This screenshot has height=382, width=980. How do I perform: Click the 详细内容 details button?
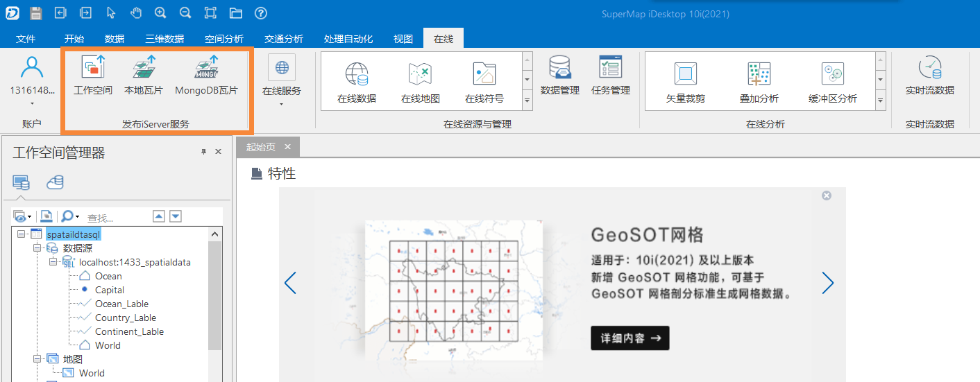[x=630, y=338]
